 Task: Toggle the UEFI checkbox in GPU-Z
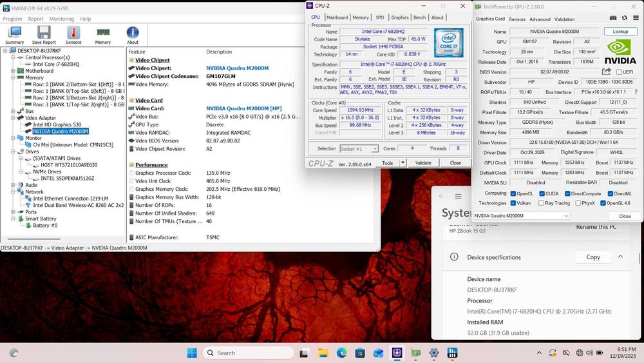click(619, 72)
